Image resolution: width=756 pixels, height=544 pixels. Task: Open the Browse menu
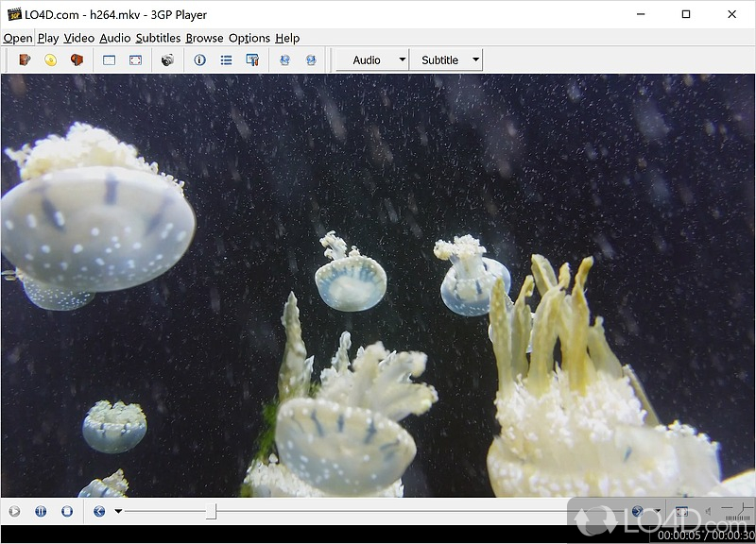[204, 38]
